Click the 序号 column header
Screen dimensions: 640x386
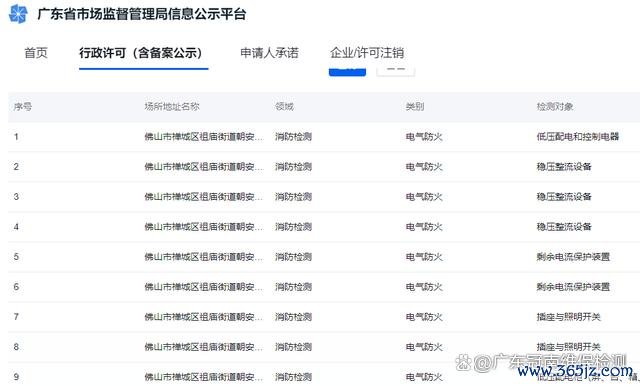23,107
